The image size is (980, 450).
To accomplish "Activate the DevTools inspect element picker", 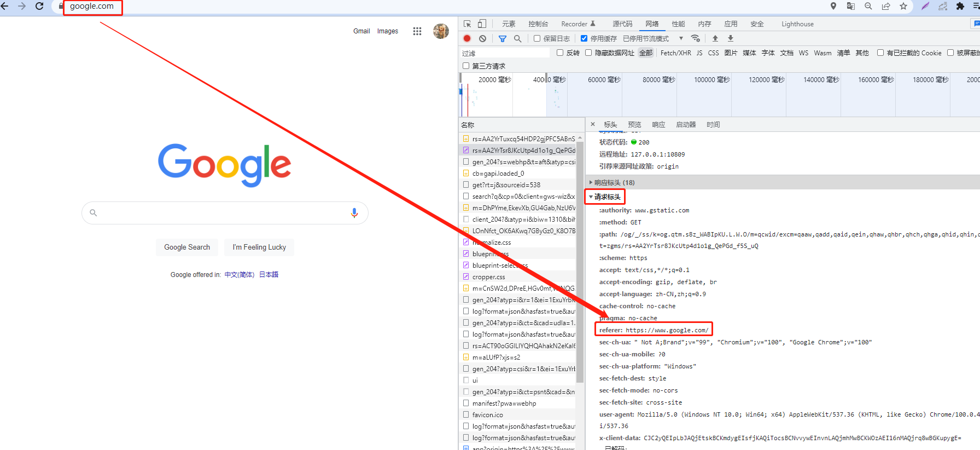I will click(468, 24).
